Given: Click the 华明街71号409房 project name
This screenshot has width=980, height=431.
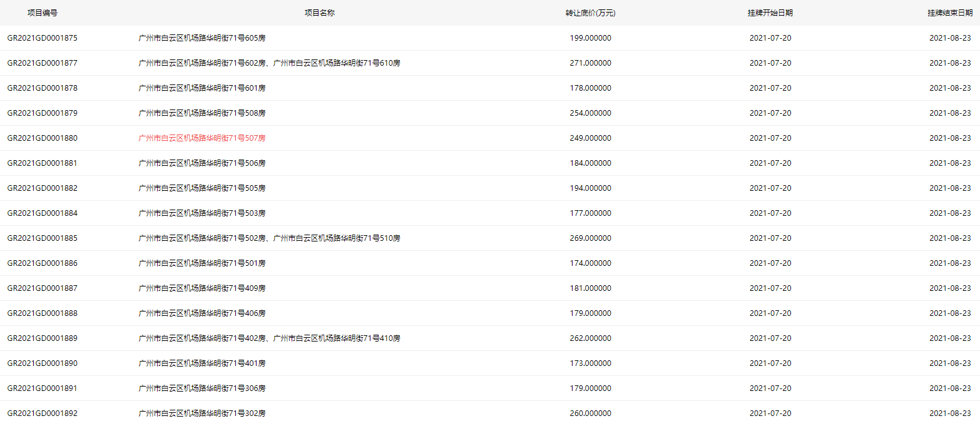Looking at the screenshot, I should [x=202, y=288].
